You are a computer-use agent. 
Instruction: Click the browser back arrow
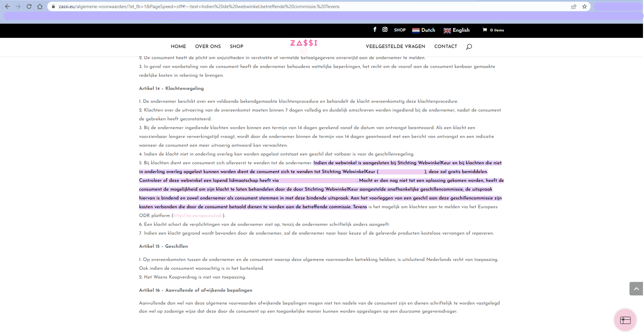tap(7, 6)
